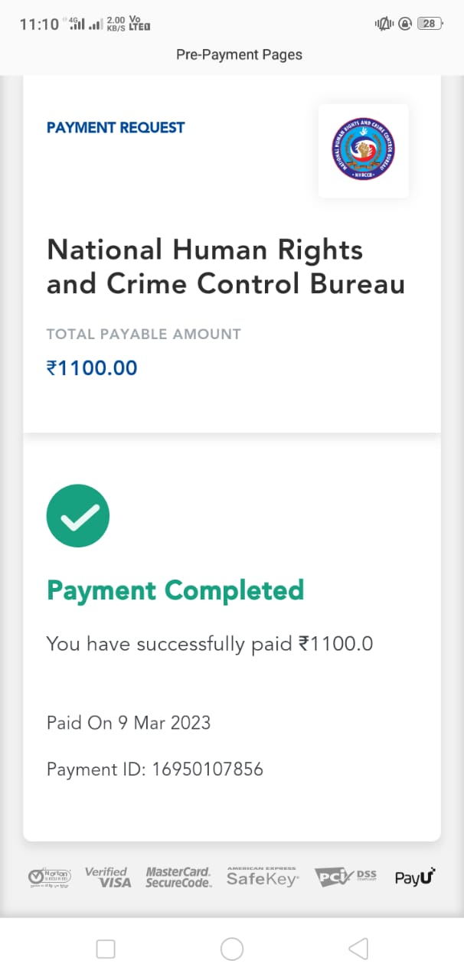Open recent apps with the square button
The width and height of the screenshot is (464, 980).
tap(106, 949)
